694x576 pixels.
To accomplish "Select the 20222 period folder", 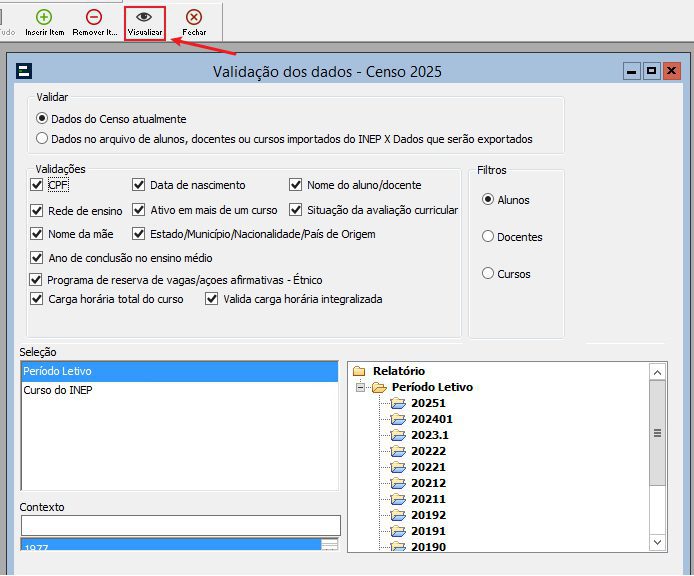I will coord(398,451).
